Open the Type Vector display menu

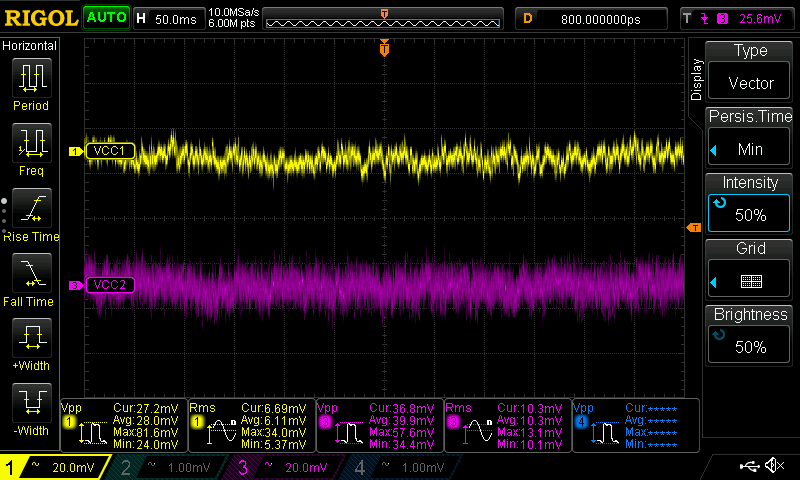coord(748,70)
